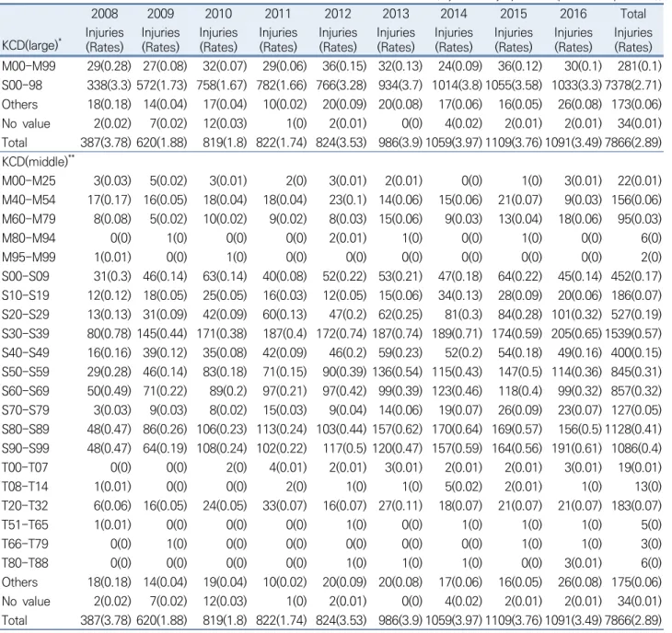Select the 2008 column header
The height and width of the screenshot is (633, 672).
tap(104, 14)
